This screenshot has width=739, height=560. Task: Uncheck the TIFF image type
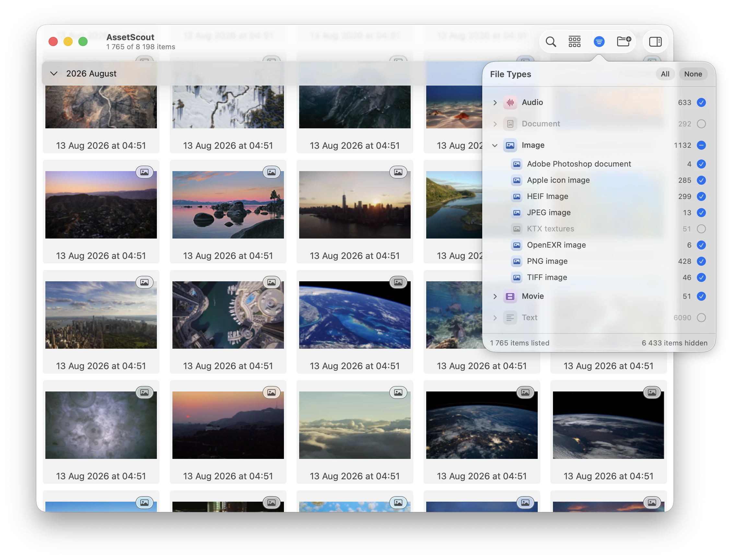701,278
